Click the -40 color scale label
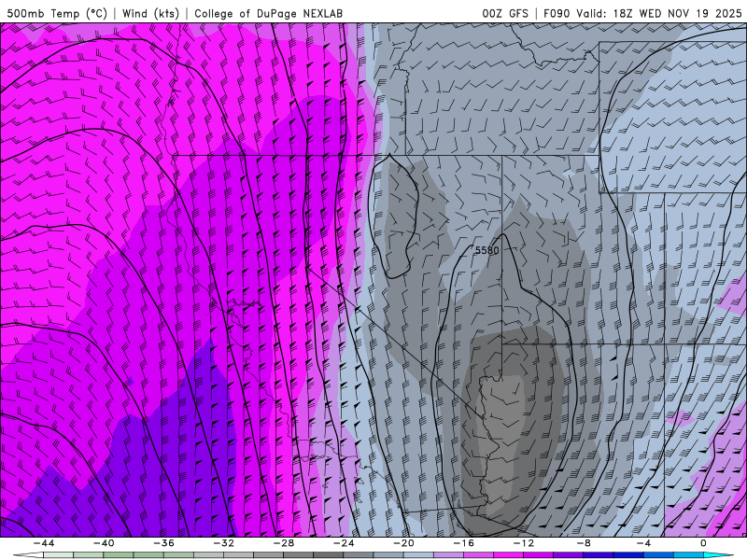The height and width of the screenshot is (560, 747). [x=104, y=543]
